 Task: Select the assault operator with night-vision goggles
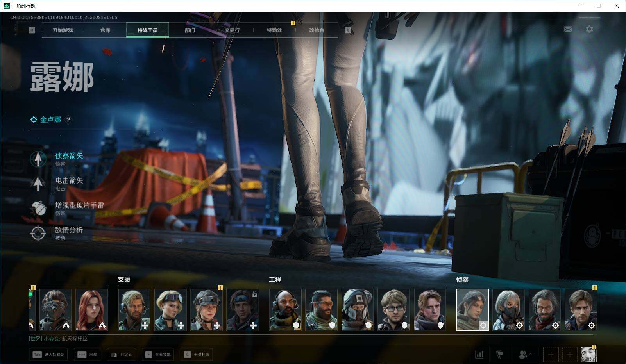point(55,310)
